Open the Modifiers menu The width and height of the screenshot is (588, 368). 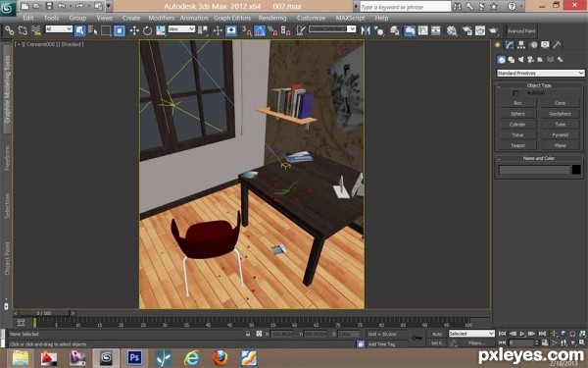coord(162,18)
